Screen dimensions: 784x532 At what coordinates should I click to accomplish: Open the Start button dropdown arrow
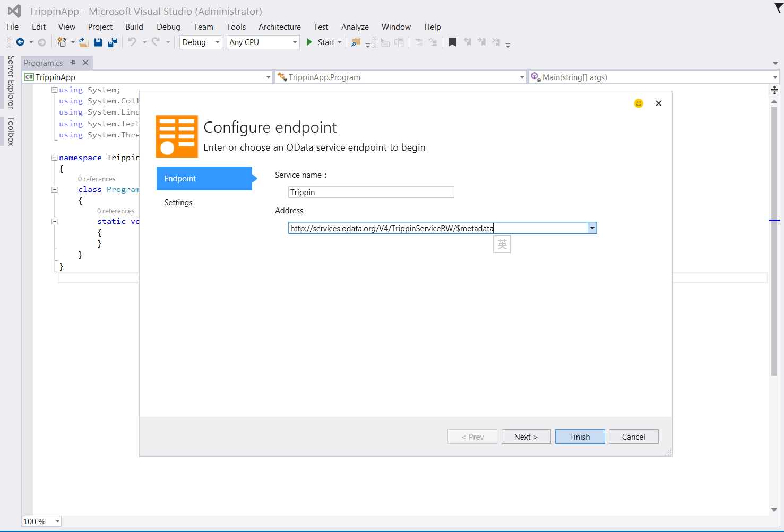[x=340, y=42]
